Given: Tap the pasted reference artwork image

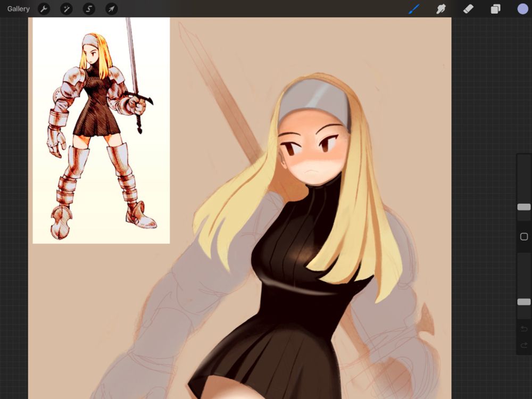Looking at the screenshot, I should click(101, 130).
